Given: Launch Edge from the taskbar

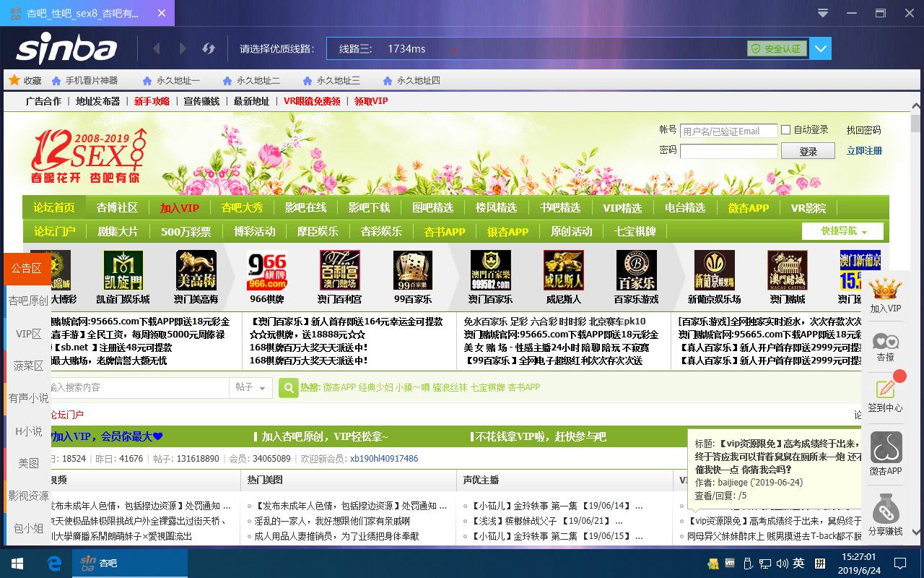Looking at the screenshot, I should [x=55, y=564].
